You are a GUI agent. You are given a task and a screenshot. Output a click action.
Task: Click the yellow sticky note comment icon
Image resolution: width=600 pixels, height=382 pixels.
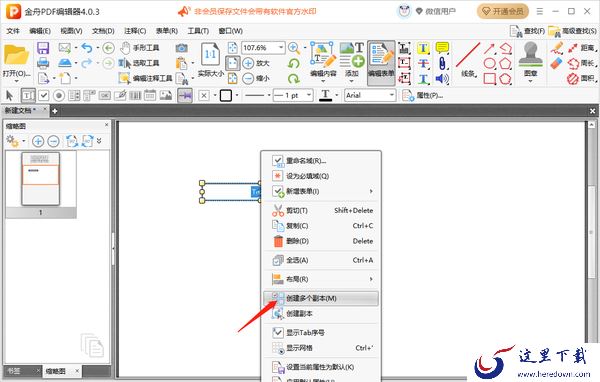[442, 48]
